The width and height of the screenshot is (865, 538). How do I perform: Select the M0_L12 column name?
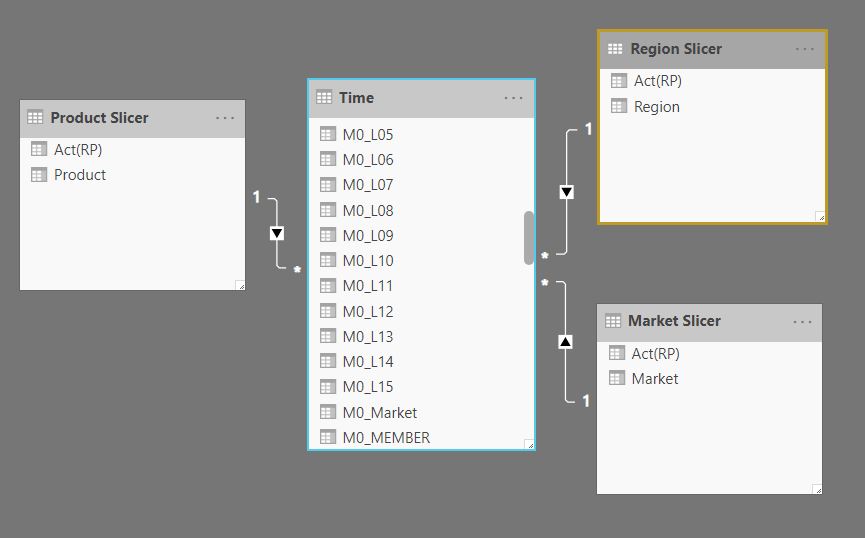pyautogui.click(x=368, y=312)
